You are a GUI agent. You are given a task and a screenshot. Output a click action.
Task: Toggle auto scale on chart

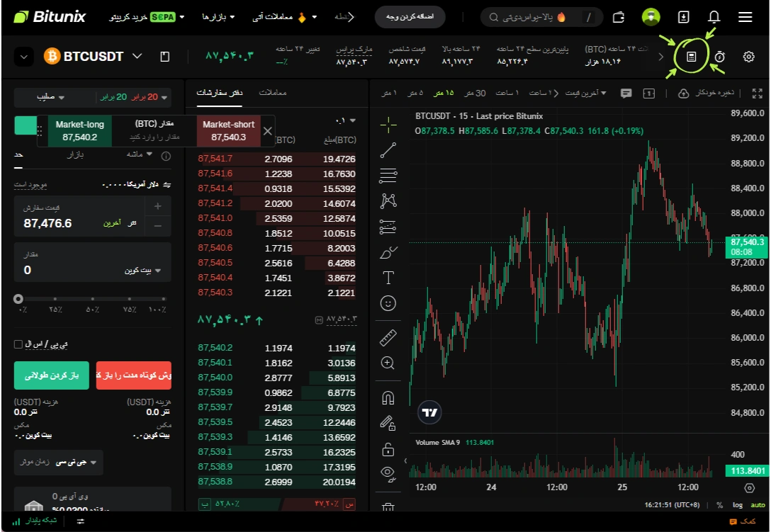tap(758, 505)
